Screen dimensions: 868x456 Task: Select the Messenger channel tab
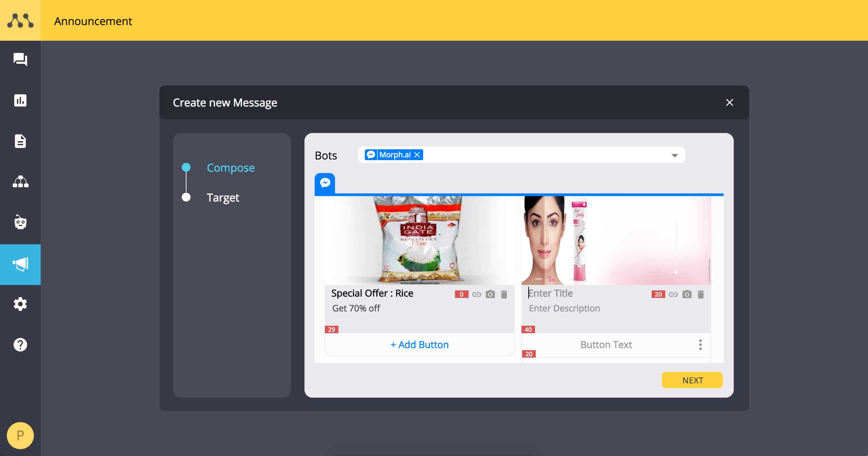[325, 184]
